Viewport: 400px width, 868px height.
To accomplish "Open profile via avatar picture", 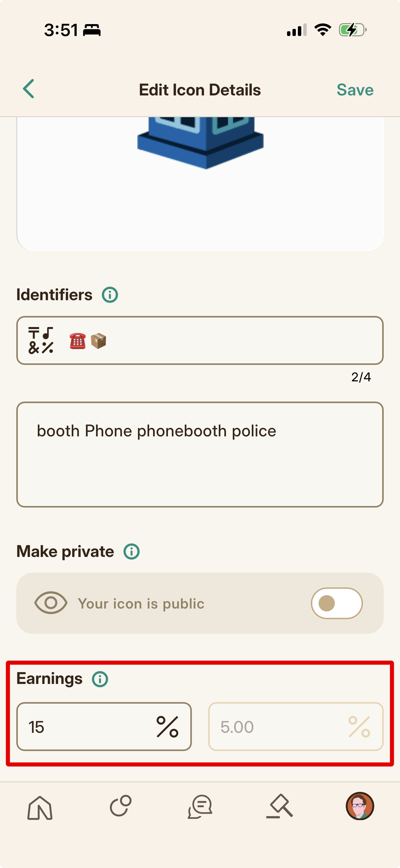I will [360, 806].
